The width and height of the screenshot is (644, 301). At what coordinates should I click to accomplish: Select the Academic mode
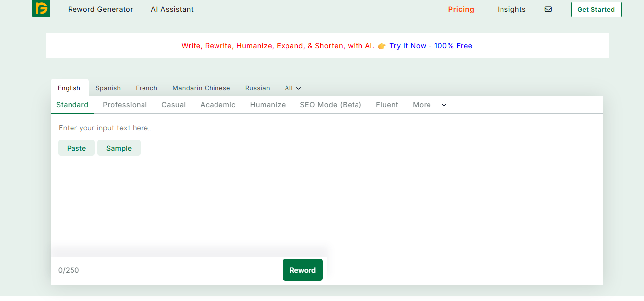coord(217,105)
